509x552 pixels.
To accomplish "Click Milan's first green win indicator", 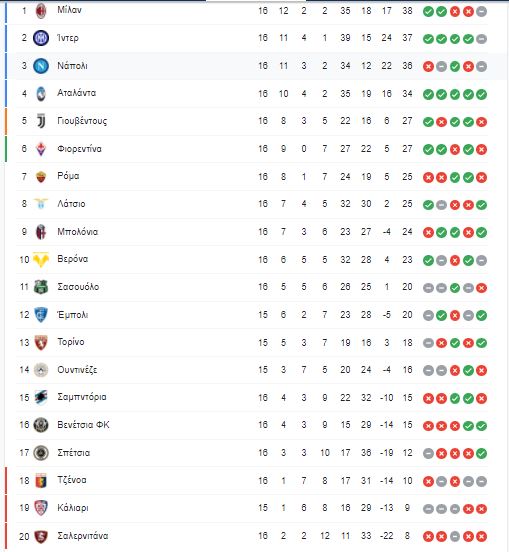I will (x=428, y=12).
